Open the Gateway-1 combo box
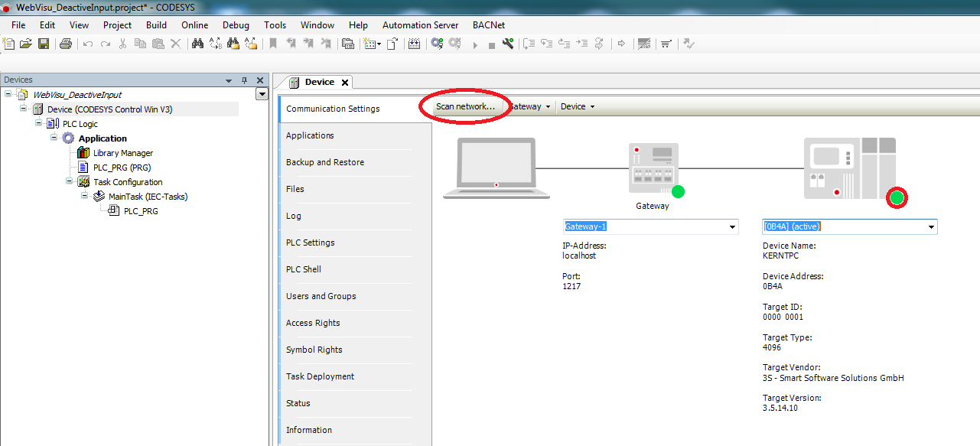Image resolution: width=980 pixels, height=446 pixels. coord(732,227)
